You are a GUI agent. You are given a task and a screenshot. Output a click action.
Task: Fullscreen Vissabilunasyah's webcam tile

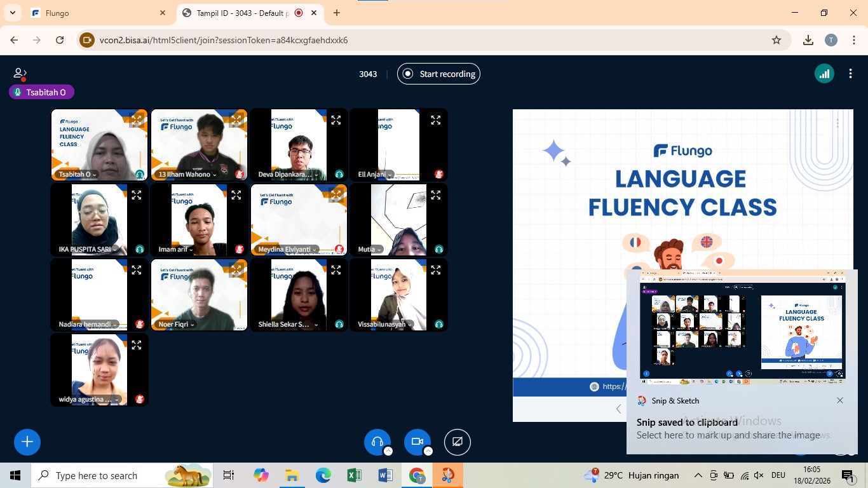(436, 269)
